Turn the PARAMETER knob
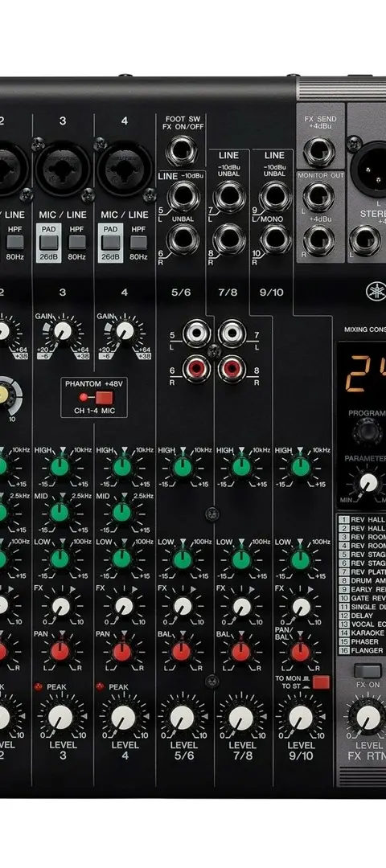The height and width of the screenshot is (868, 386). pyautogui.click(x=368, y=483)
